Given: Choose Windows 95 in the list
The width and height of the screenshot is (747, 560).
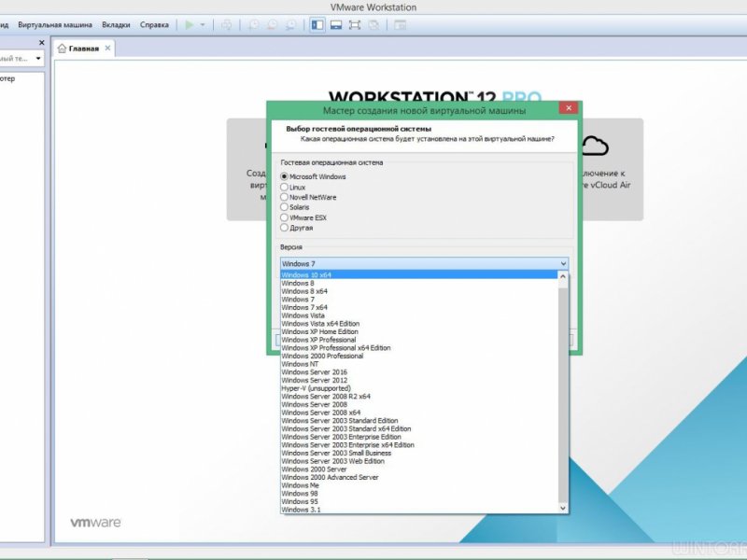Looking at the screenshot, I should click(418, 501).
